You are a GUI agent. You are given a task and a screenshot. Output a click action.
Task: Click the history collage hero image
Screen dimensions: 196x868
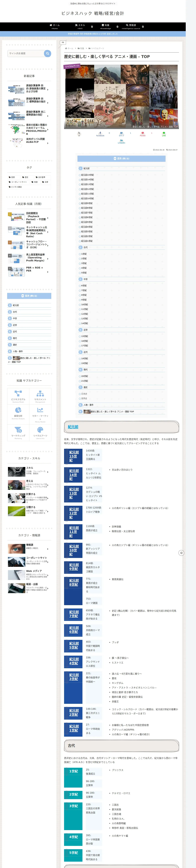point(121,97)
